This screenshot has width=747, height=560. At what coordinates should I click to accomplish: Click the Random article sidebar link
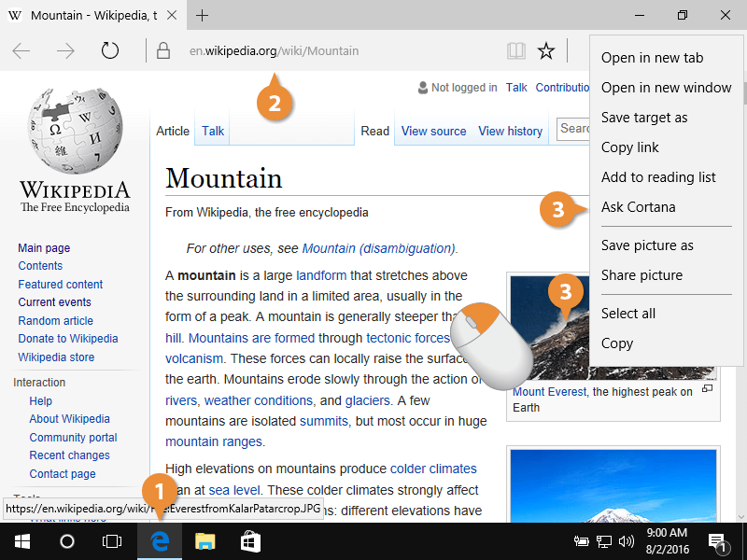coord(55,320)
